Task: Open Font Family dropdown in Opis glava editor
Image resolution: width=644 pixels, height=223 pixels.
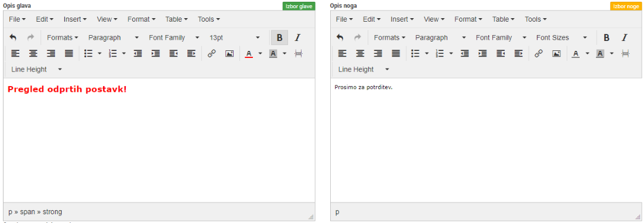Action: [x=174, y=37]
